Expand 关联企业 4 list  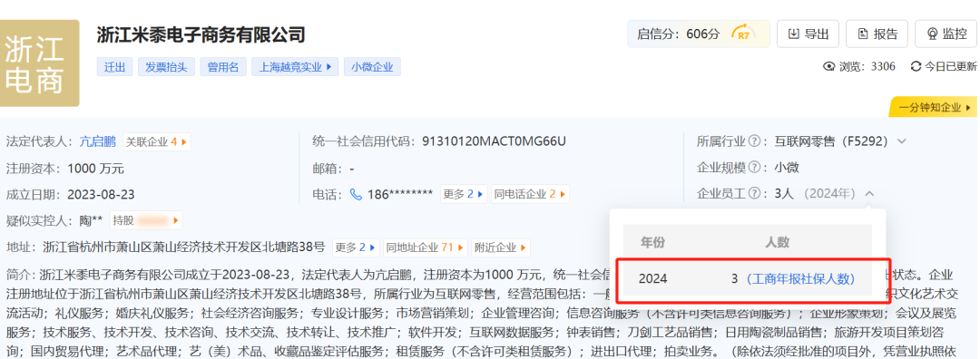click(x=156, y=141)
